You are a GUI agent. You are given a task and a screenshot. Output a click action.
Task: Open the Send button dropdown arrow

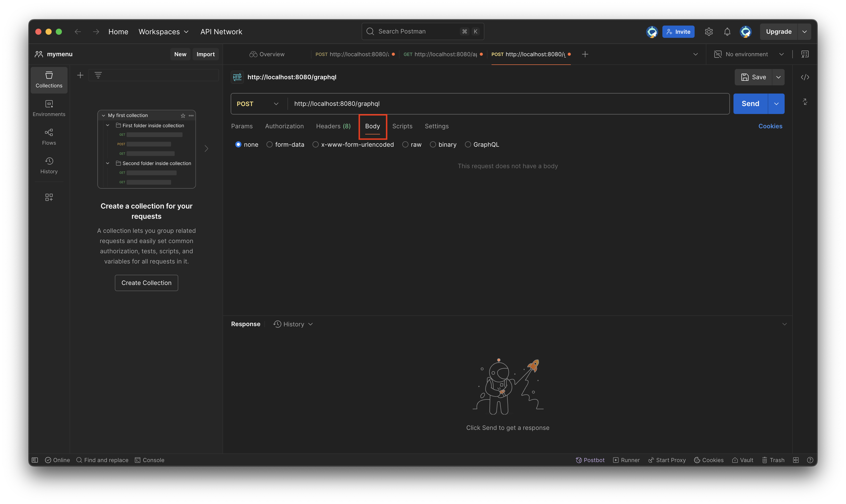click(x=776, y=104)
